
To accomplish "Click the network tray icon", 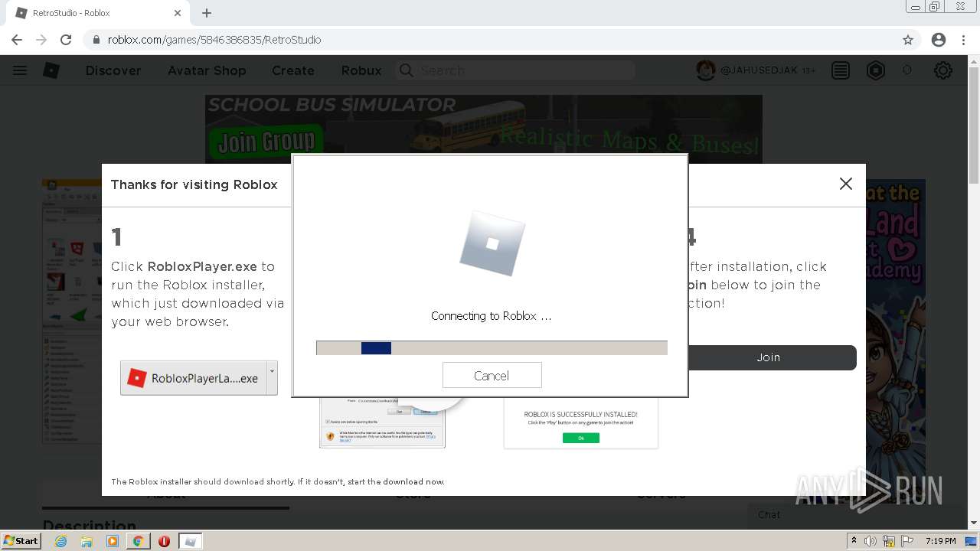I will click(x=889, y=541).
